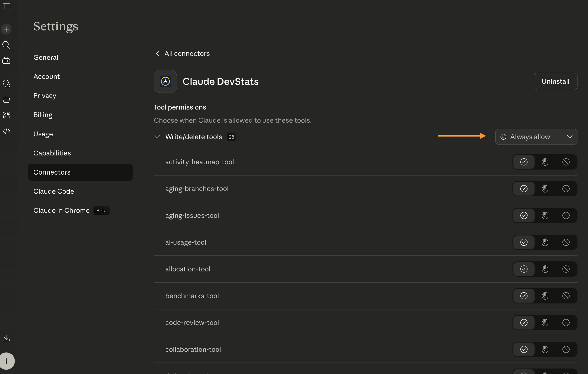Open the Capabilities settings section
The width and height of the screenshot is (588, 374).
coord(52,153)
